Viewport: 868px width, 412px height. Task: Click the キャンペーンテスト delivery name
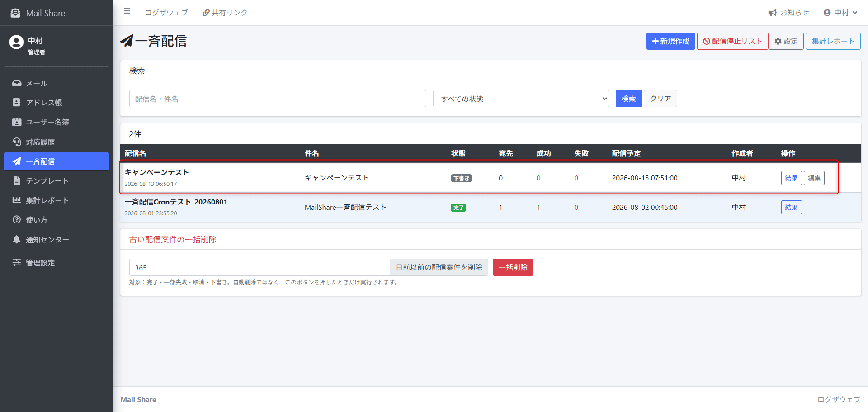(x=157, y=172)
